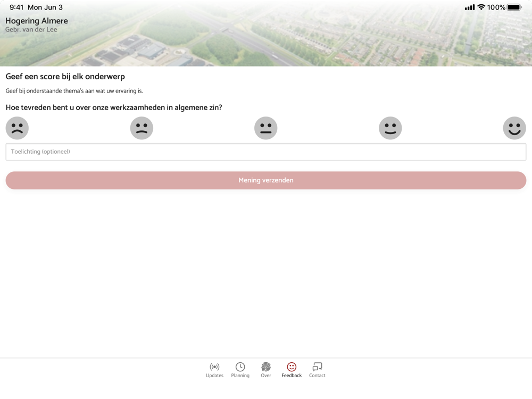
Task: Tap the 'Geef bij onderstaande thema's' description
Action: 74,91
